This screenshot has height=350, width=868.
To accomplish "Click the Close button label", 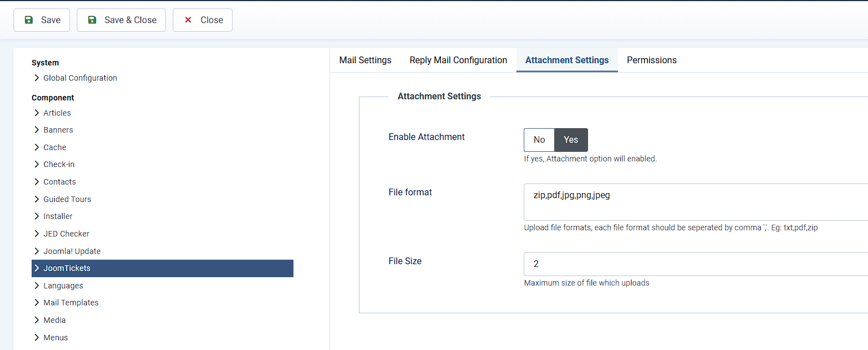I will tap(212, 20).
